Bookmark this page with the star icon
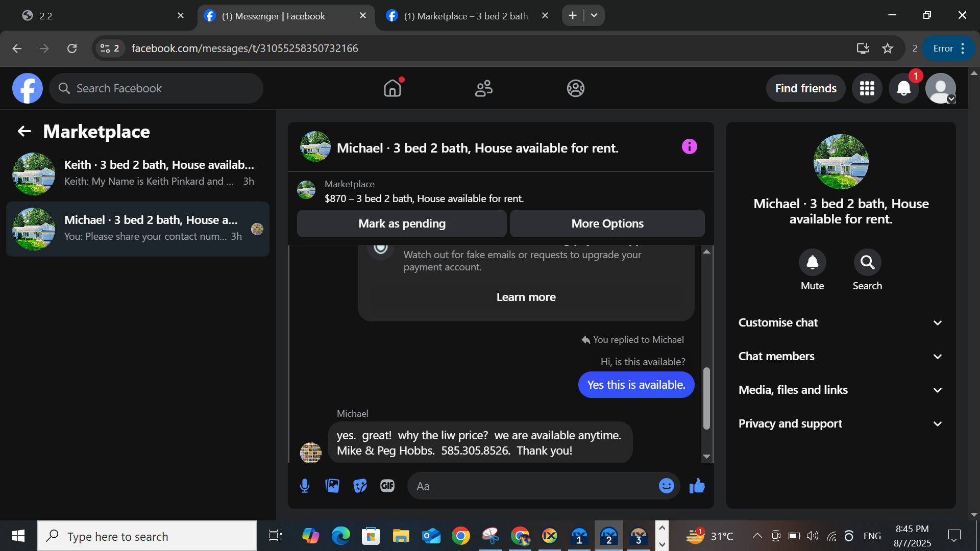Screen dimensions: 980x551 pyautogui.click(x=888, y=48)
